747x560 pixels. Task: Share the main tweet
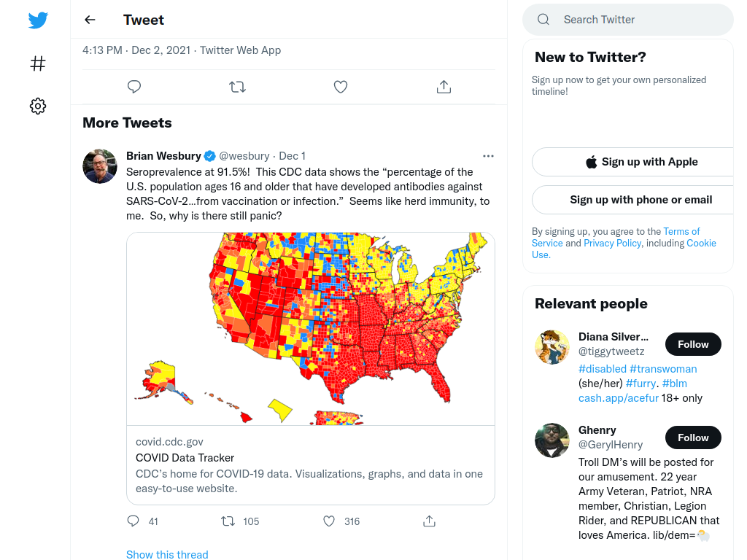[x=444, y=87]
